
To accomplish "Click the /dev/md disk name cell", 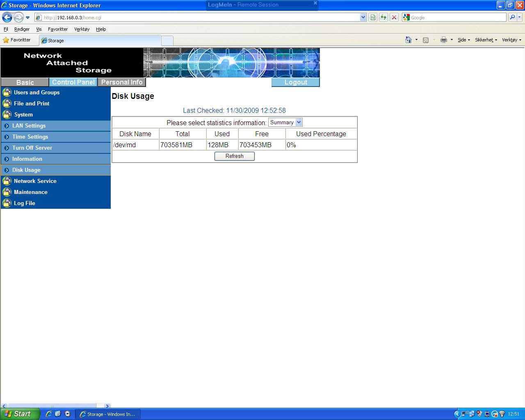I will tap(135, 145).
